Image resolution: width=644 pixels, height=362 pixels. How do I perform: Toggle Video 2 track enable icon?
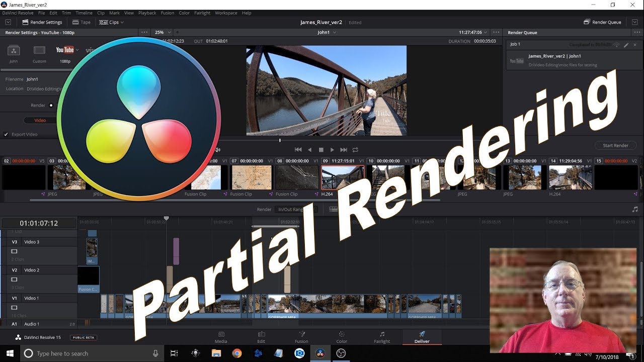click(x=14, y=280)
